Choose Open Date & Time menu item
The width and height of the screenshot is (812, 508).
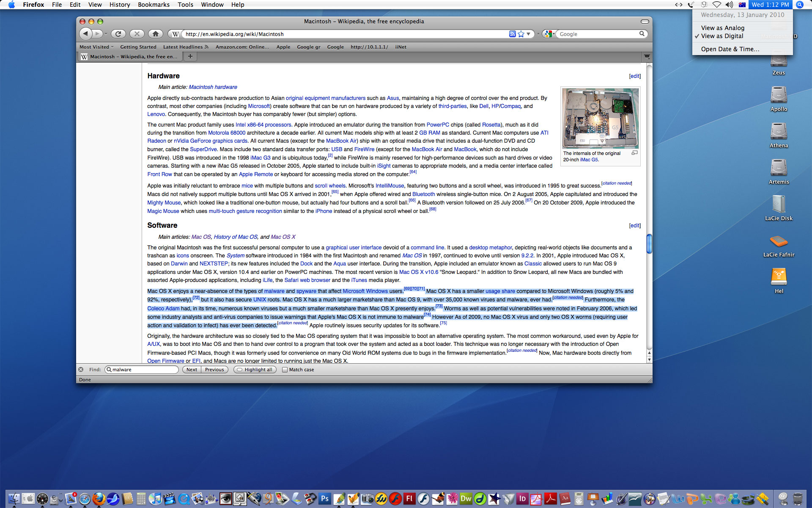[730, 49]
